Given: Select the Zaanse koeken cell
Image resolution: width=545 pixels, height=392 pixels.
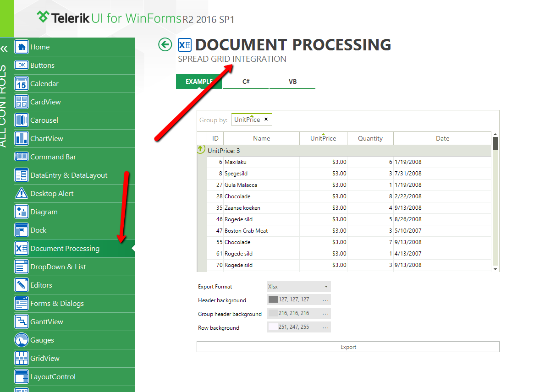Looking at the screenshot, I should pyautogui.click(x=261, y=207).
